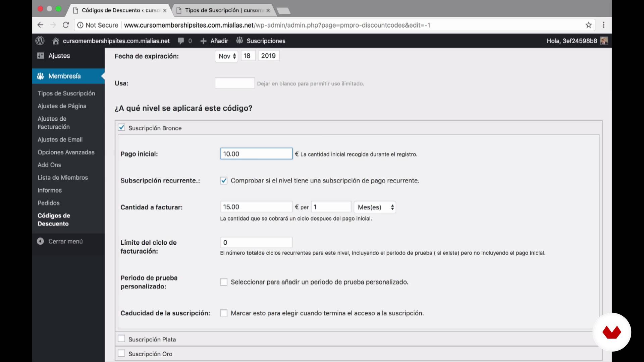Open a new browser tab
This screenshot has height=362, width=644.
pos(284,11)
